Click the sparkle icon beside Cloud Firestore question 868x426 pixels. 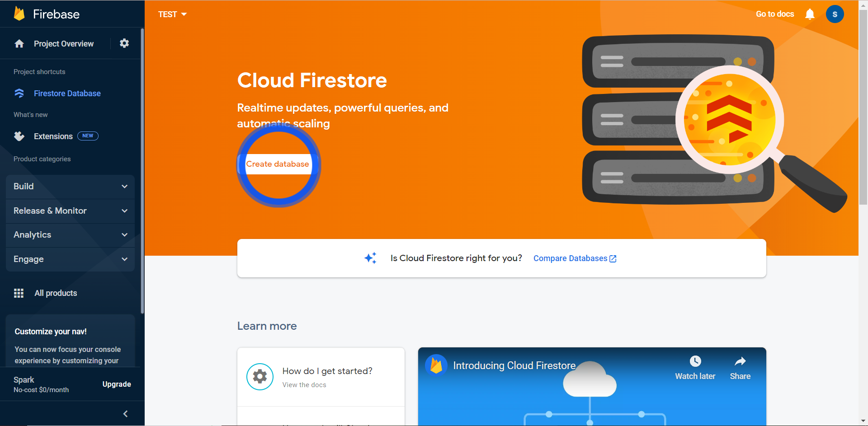pyautogui.click(x=370, y=258)
